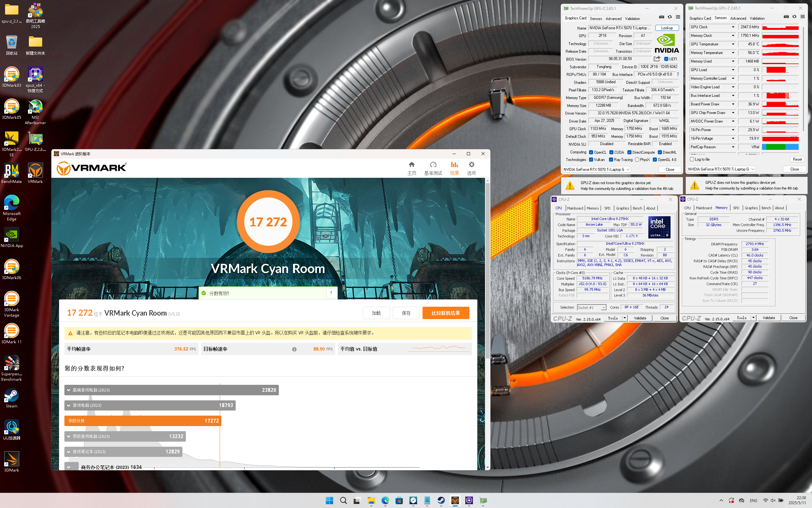Screen dimensions: 812x508
Task: Click the orange compare online results button
Action: 446,313
